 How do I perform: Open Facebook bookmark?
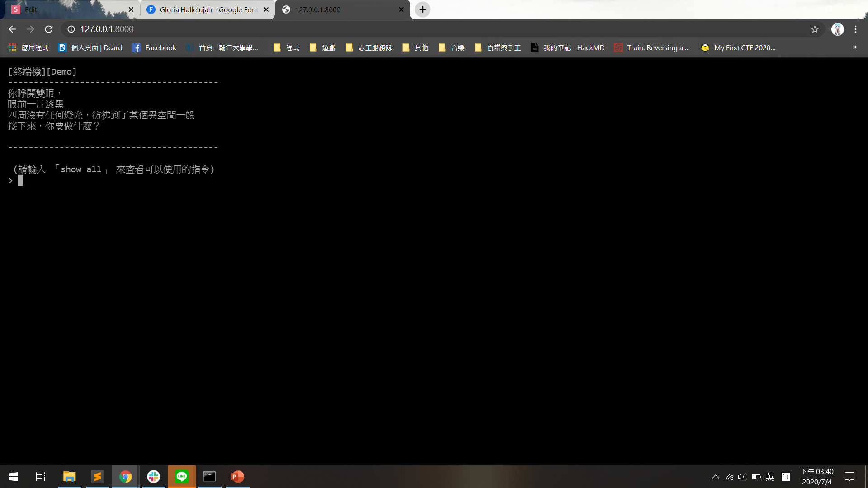(154, 47)
